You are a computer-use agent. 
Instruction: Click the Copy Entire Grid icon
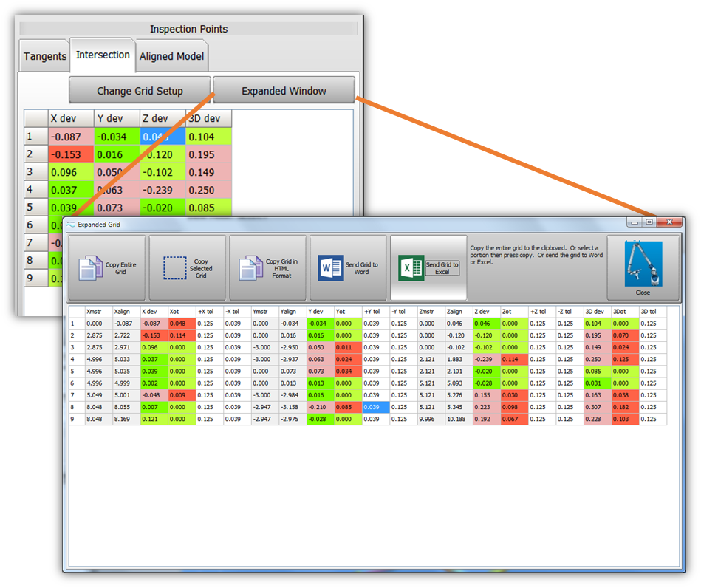(92, 267)
